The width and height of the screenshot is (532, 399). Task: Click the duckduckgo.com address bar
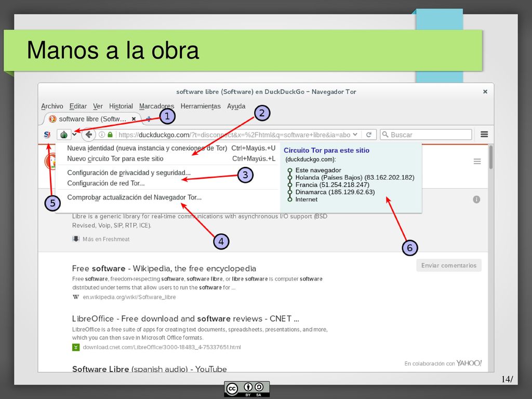pos(234,135)
